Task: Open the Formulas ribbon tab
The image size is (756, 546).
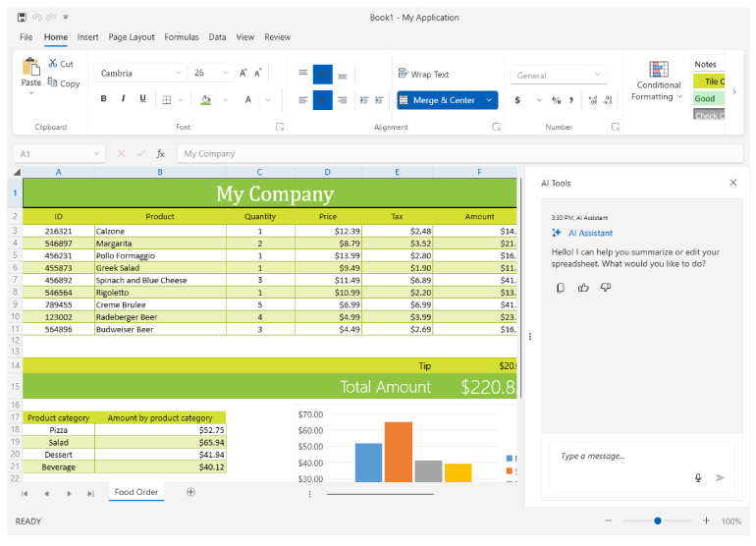Action: pyautogui.click(x=182, y=37)
